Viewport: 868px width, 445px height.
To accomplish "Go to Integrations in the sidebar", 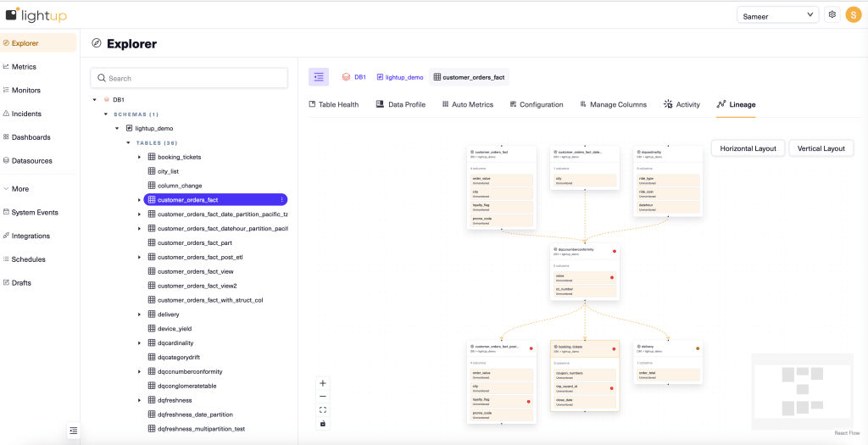I will (31, 236).
